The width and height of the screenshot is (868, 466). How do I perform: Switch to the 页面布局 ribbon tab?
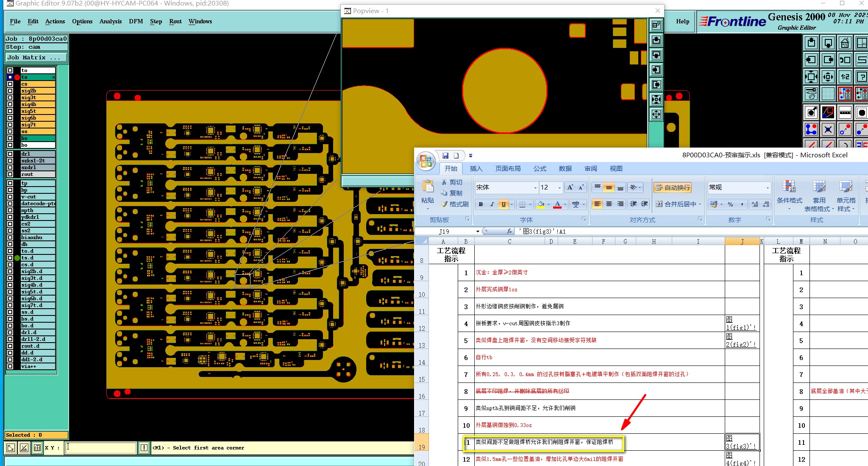pos(508,168)
